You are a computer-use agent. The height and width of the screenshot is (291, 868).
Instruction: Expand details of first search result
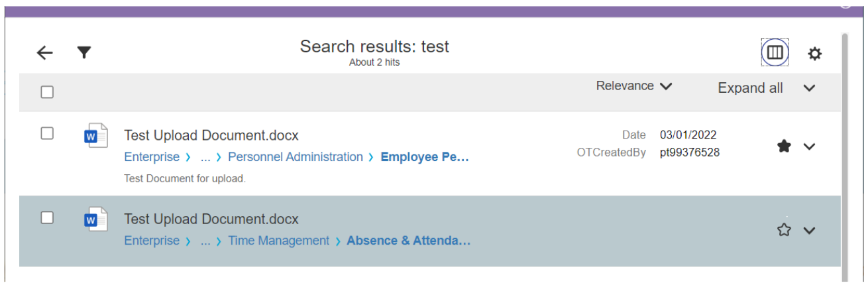(x=809, y=146)
